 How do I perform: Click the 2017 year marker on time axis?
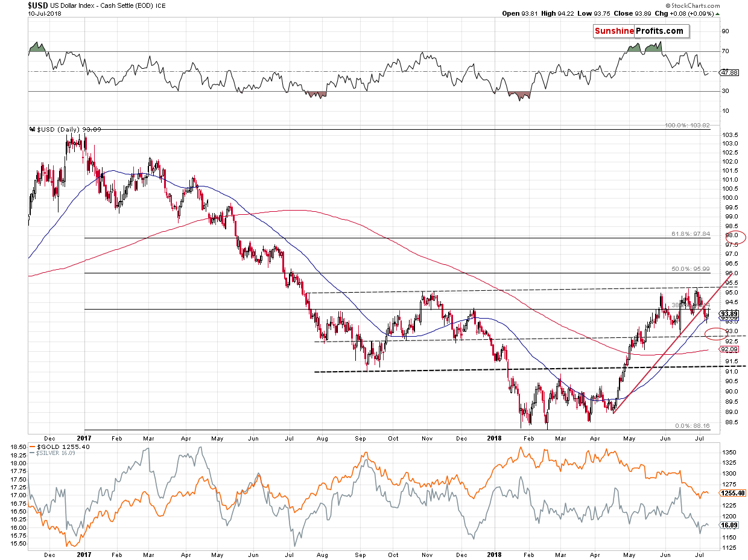(84, 437)
